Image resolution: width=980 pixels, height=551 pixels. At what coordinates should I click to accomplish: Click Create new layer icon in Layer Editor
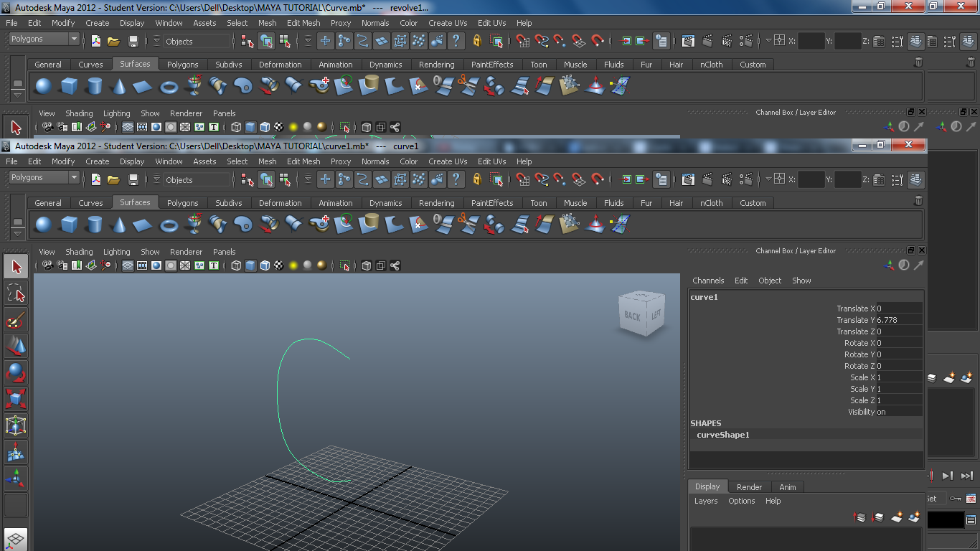[x=897, y=517]
